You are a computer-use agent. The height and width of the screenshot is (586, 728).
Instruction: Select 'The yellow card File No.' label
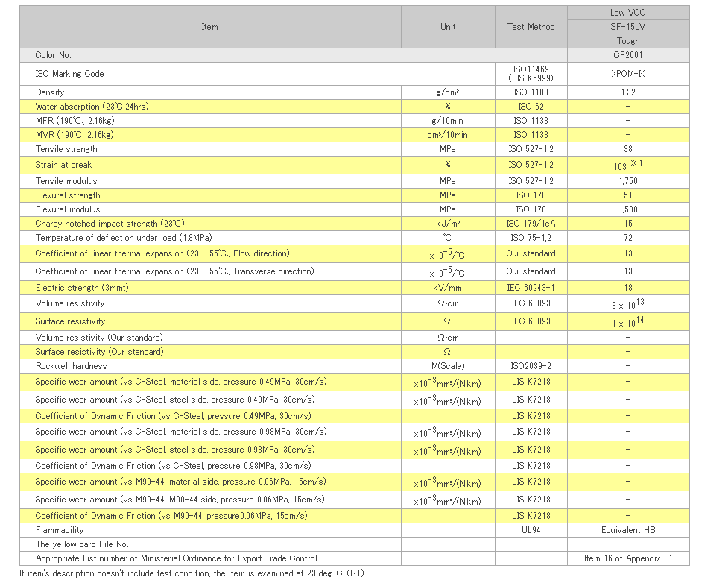82,544
